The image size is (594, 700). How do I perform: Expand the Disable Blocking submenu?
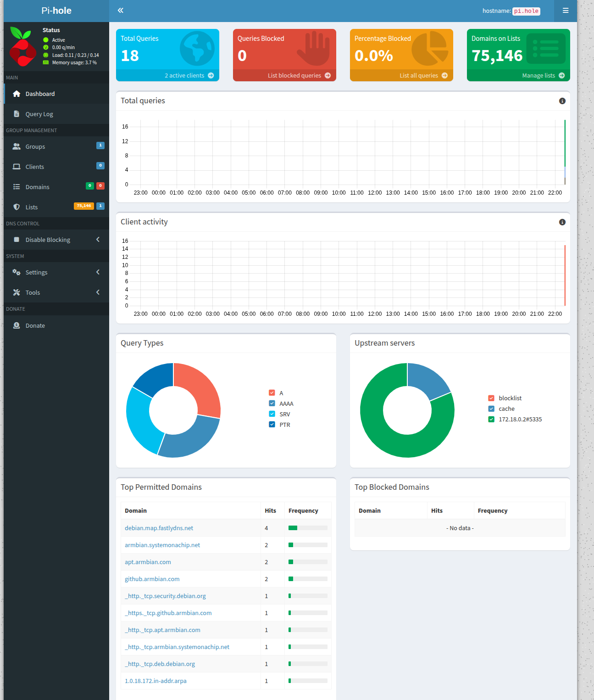[x=98, y=240]
